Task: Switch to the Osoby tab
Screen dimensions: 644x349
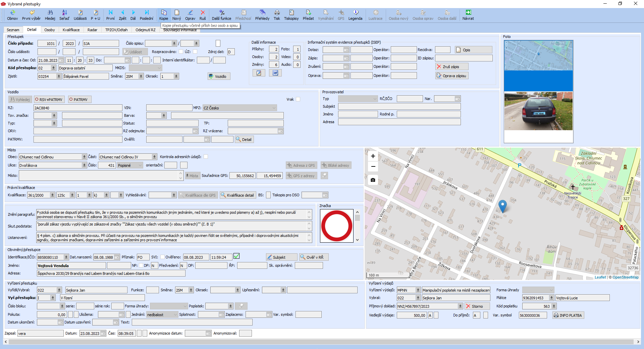Action: [x=50, y=30]
